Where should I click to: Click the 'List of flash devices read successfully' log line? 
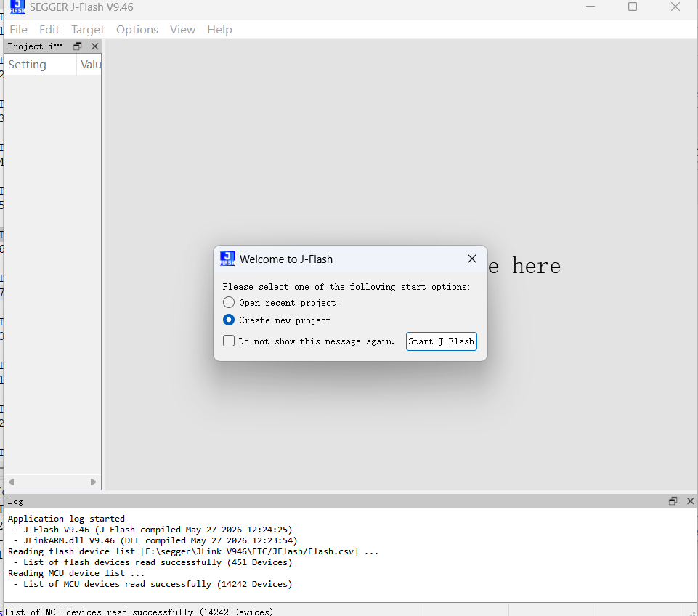(x=153, y=562)
